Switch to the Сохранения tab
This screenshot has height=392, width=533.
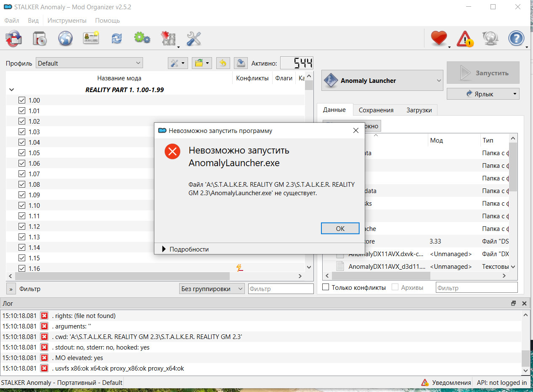pyautogui.click(x=376, y=110)
